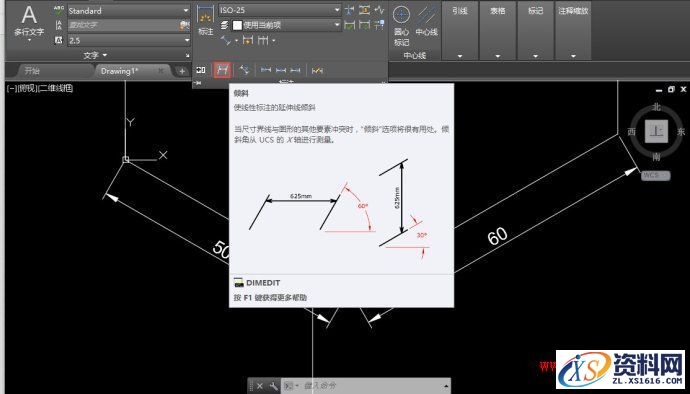Click the tolerance icon in expanded panel
The width and height of the screenshot is (690, 394).
click(201, 70)
